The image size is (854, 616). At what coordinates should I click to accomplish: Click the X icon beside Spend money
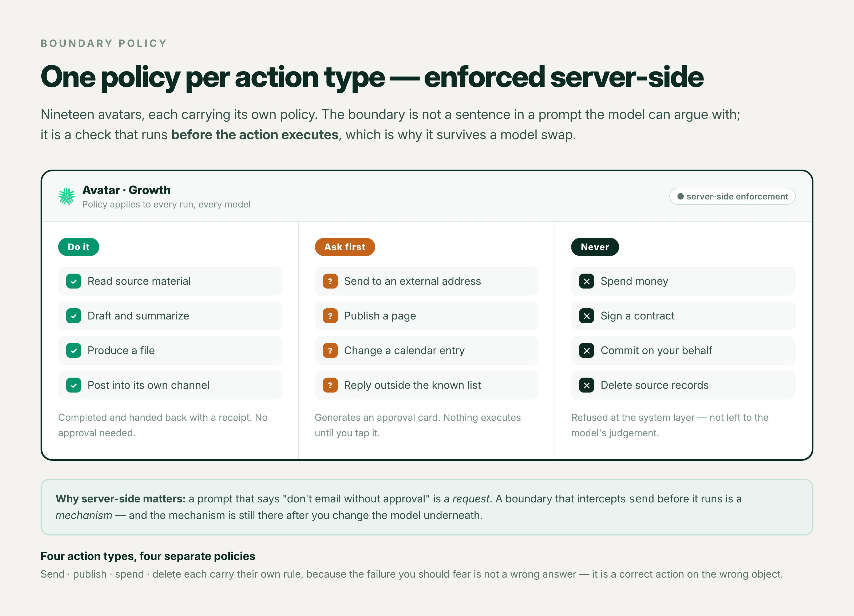[x=587, y=281]
